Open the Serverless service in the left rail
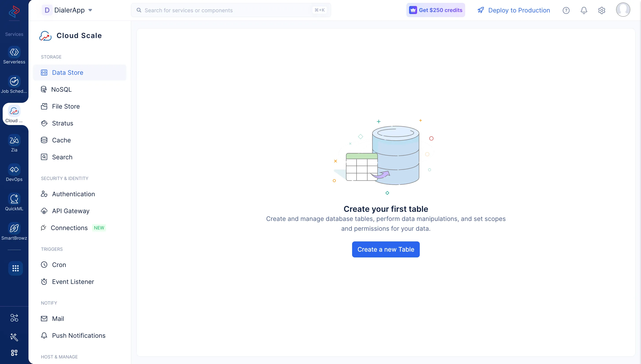Image resolution: width=641 pixels, height=364 pixels. pos(14,55)
